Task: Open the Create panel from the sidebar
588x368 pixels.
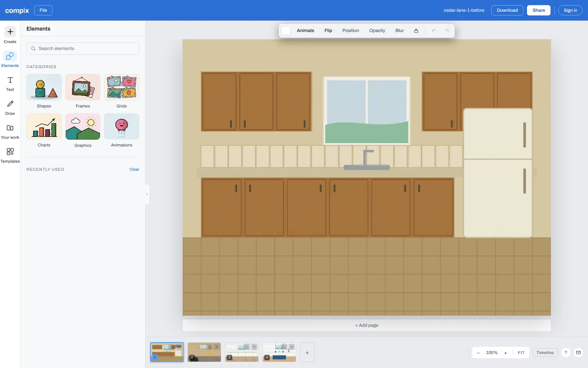Action: (x=10, y=35)
